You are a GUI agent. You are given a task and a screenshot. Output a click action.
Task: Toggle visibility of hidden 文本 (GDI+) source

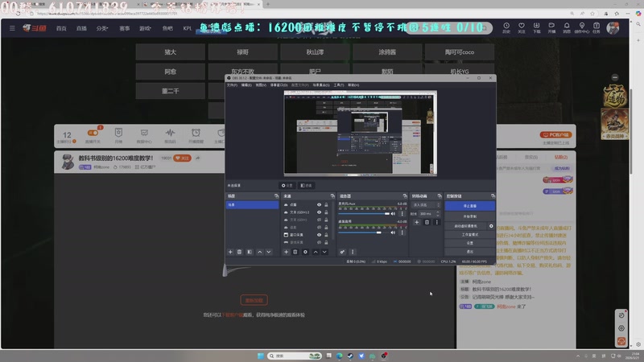click(x=319, y=220)
